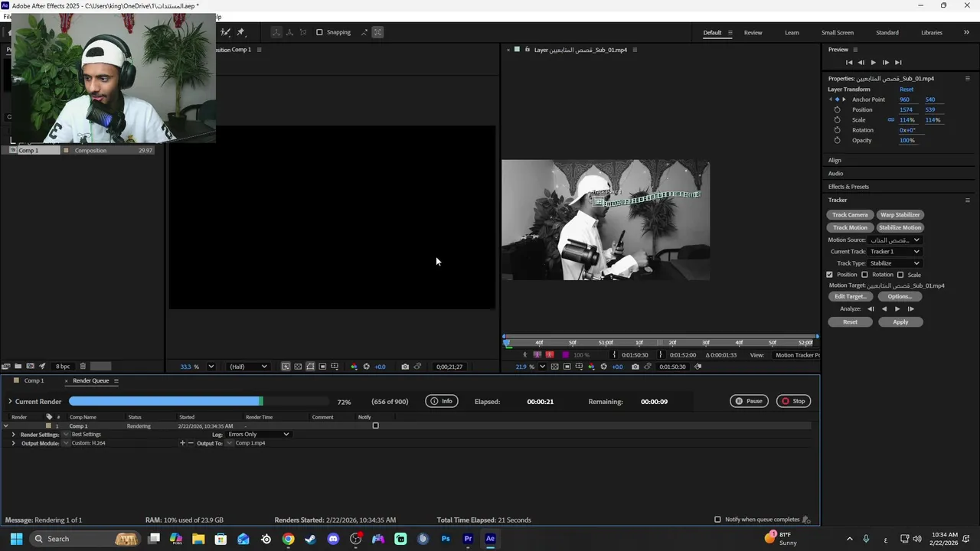Toggle Scale stopwatch in Layer Transform
The image size is (980, 551).
point(837,120)
